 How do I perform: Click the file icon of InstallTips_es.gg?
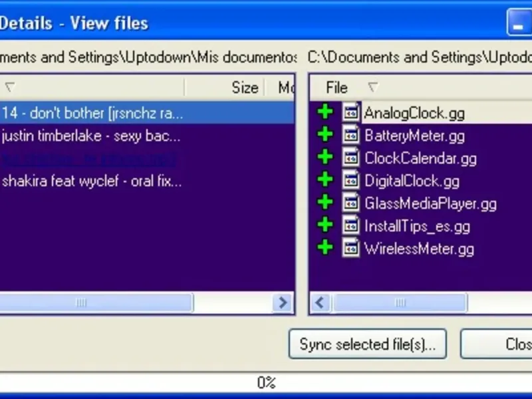[351, 225]
